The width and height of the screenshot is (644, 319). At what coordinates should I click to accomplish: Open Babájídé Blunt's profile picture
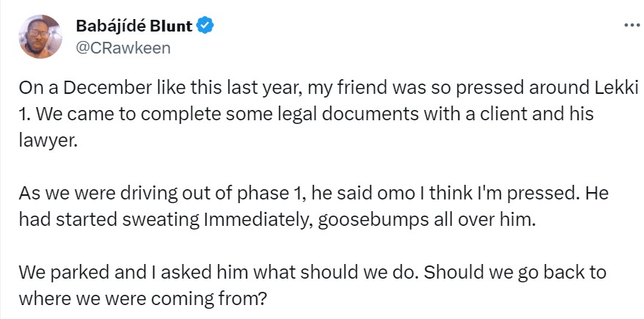pos(38,37)
